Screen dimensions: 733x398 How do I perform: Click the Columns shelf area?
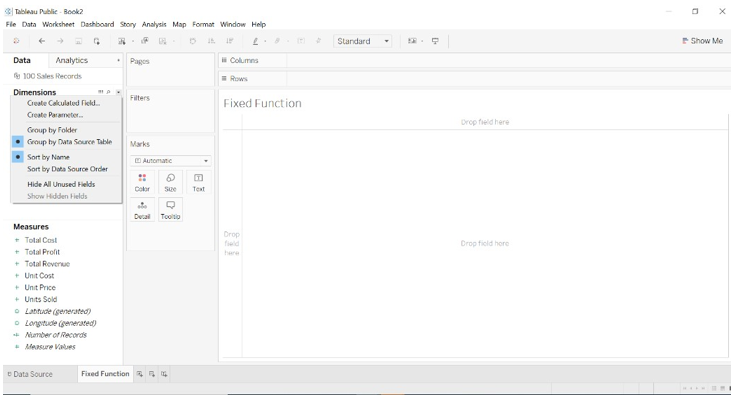pos(509,60)
